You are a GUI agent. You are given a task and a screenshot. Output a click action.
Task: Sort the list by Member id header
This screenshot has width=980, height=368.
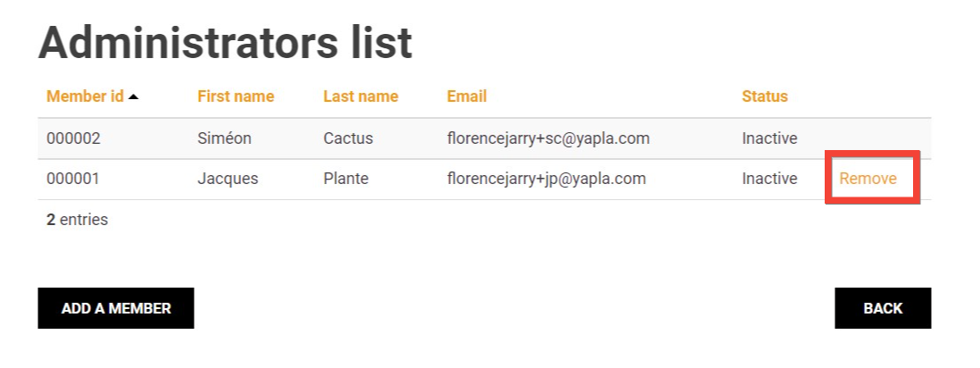85,96
